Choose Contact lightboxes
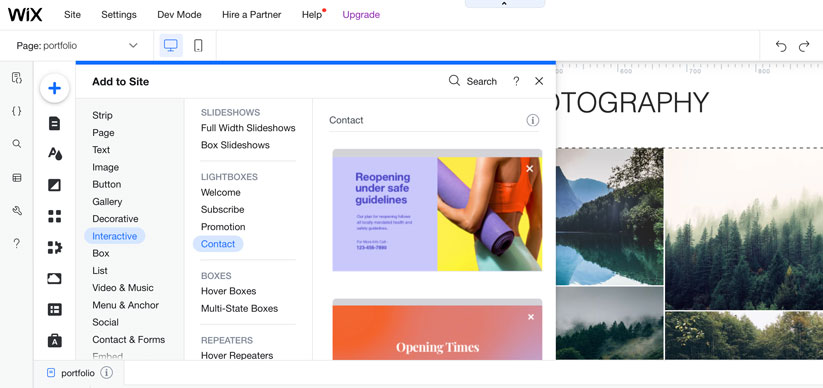 (x=218, y=244)
